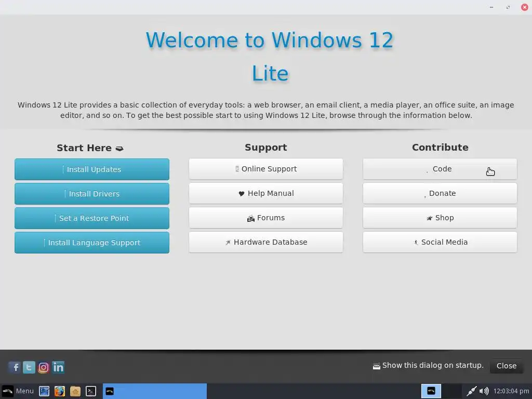Open the Menu start button in taskbar
This screenshot has height=399, width=532.
point(18,391)
